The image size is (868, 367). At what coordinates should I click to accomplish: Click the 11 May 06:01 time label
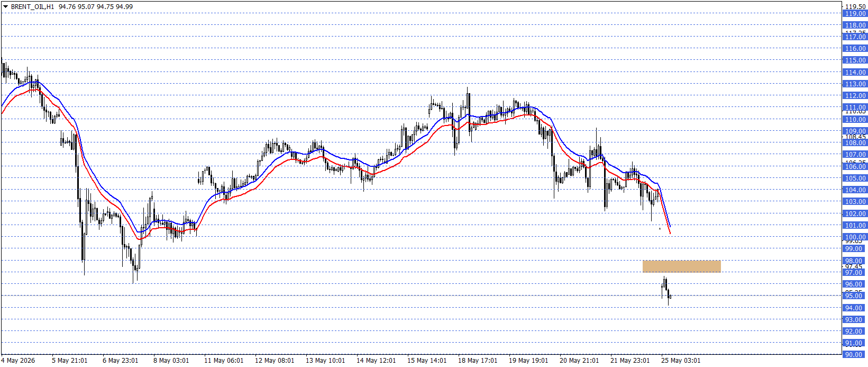224,361
